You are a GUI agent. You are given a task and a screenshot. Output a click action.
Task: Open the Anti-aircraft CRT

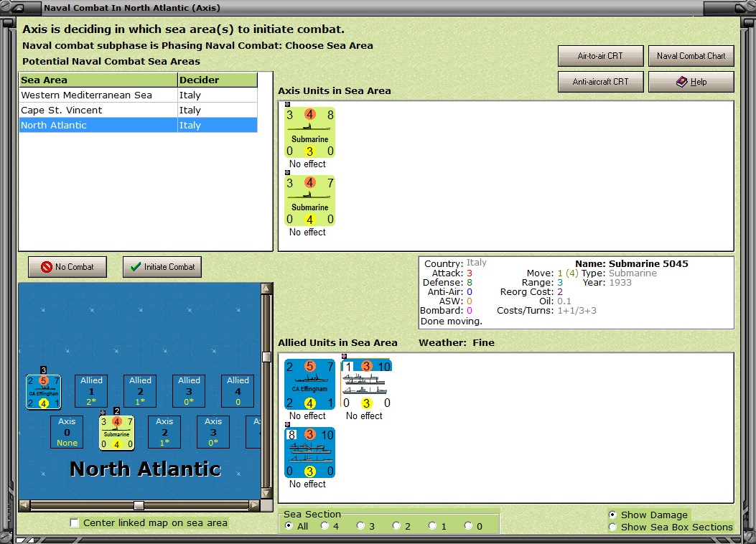600,82
